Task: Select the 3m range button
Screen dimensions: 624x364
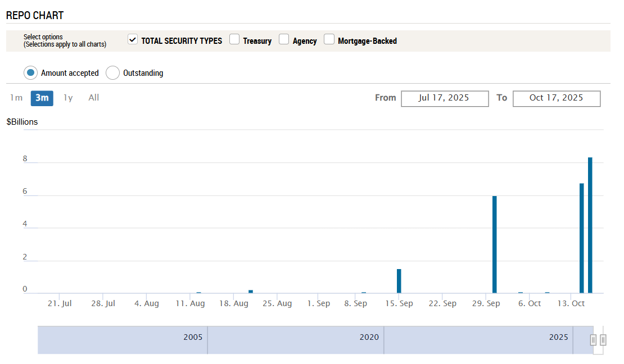Action: pos(42,98)
